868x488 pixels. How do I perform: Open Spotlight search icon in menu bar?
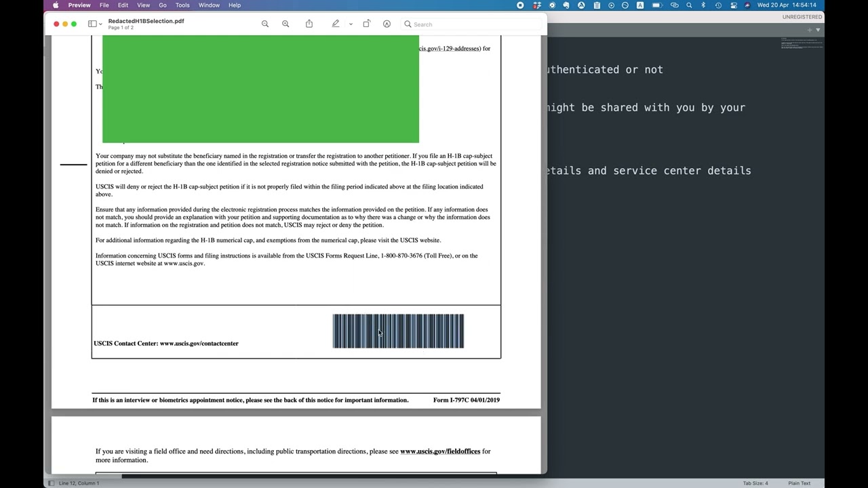coord(689,5)
